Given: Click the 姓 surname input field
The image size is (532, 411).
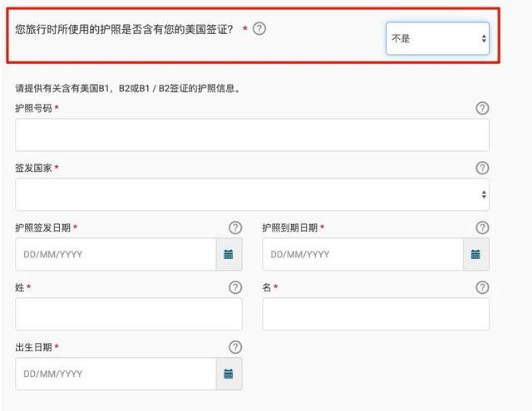Looking at the screenshot, I should click(x=129, y=314).
